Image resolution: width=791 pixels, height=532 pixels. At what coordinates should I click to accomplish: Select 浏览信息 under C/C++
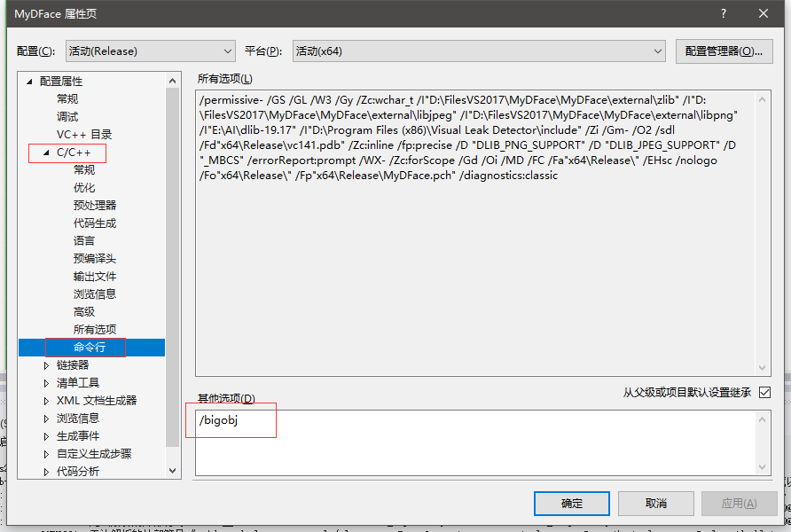pos(95,294)
